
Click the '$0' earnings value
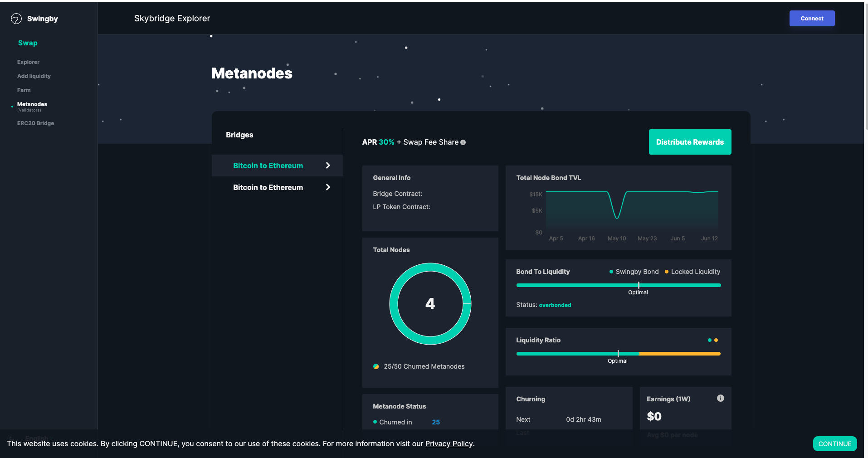coord(654,416)
